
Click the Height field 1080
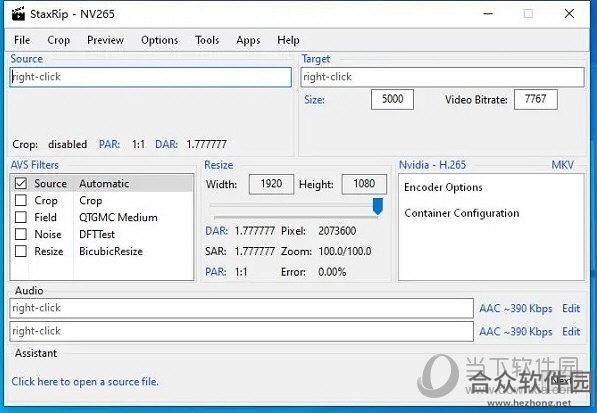[364, 184]
